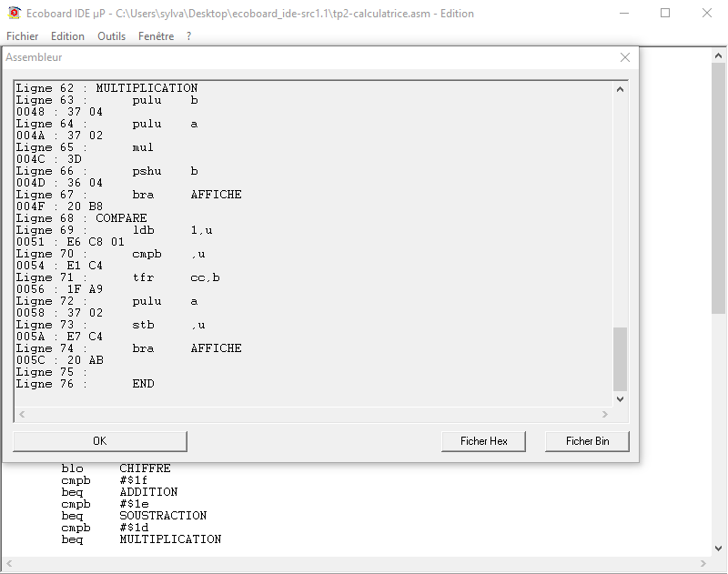The height and width of the screenshot is (574, 728).
Task: Click the editor window scroll up arrow
Action: click(718, 56)
